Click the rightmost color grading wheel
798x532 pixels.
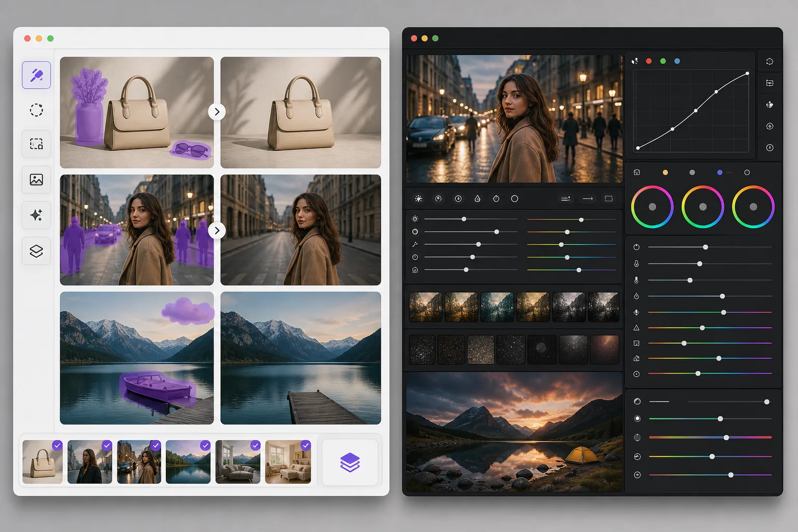pyautogui.click(x=753, y=207)
